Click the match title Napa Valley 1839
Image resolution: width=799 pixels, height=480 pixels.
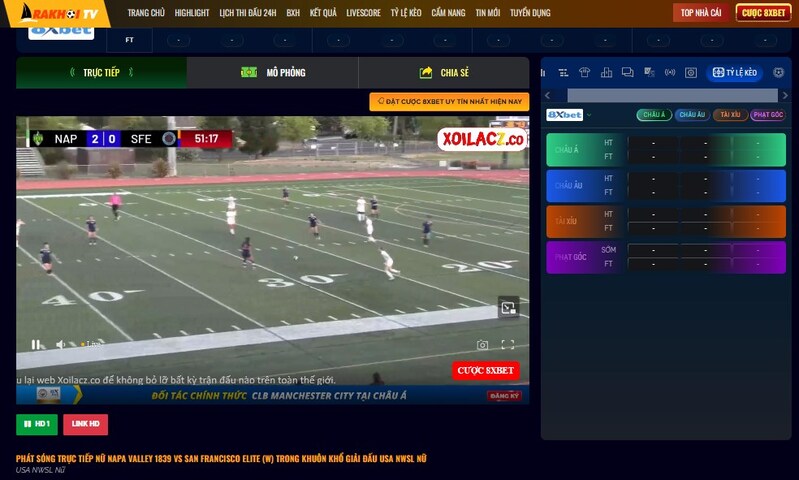pyautogui.click(x=221, y=458)
